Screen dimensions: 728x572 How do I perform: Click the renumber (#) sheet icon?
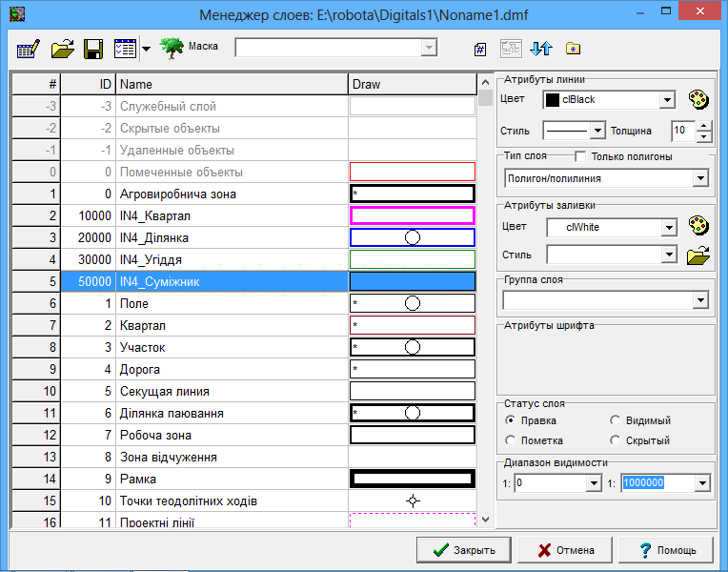click(480, 49)
